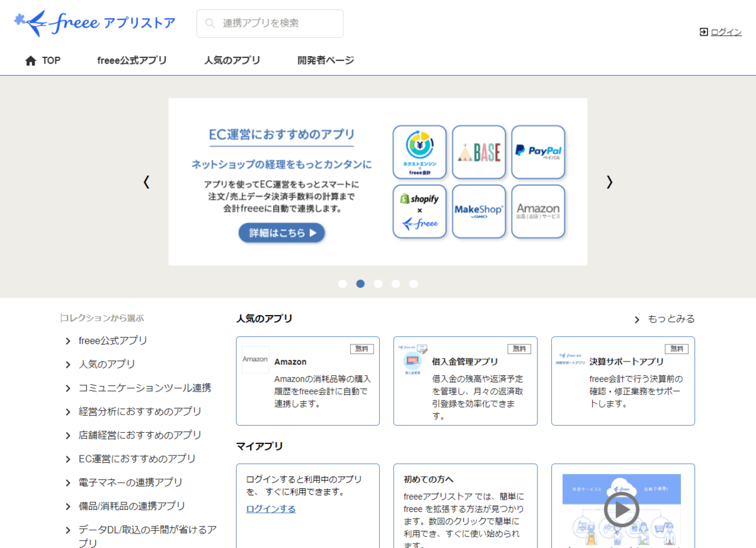Click the 借入金管理アプリ icon
The width and height of the screenshot is (756, 548).
point(413,360)
